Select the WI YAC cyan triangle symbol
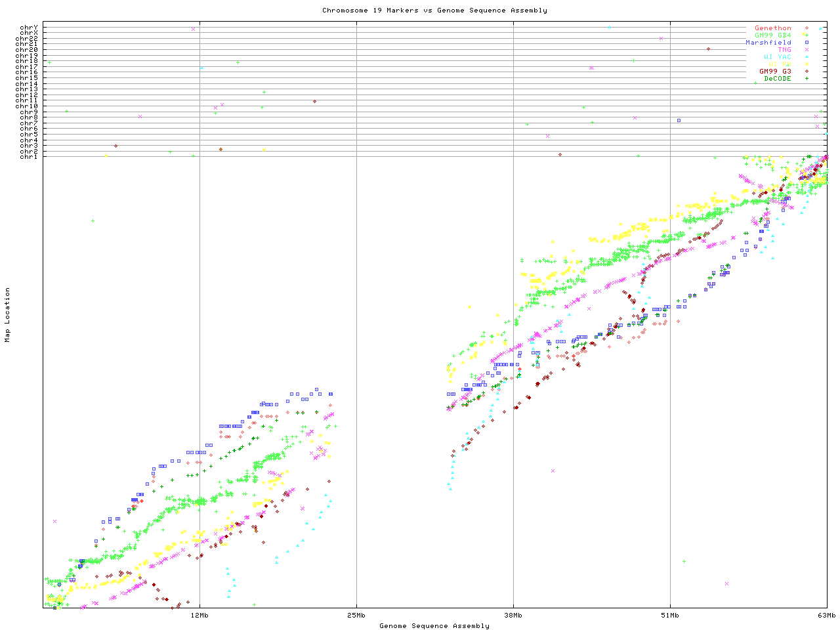The height and width of the screenshot is (630, 840). [807, 57]
